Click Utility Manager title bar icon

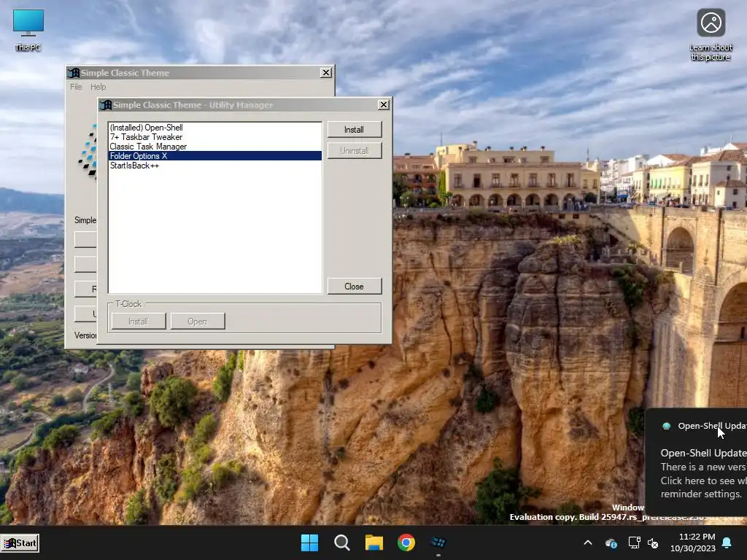click(x=106, y=105)
